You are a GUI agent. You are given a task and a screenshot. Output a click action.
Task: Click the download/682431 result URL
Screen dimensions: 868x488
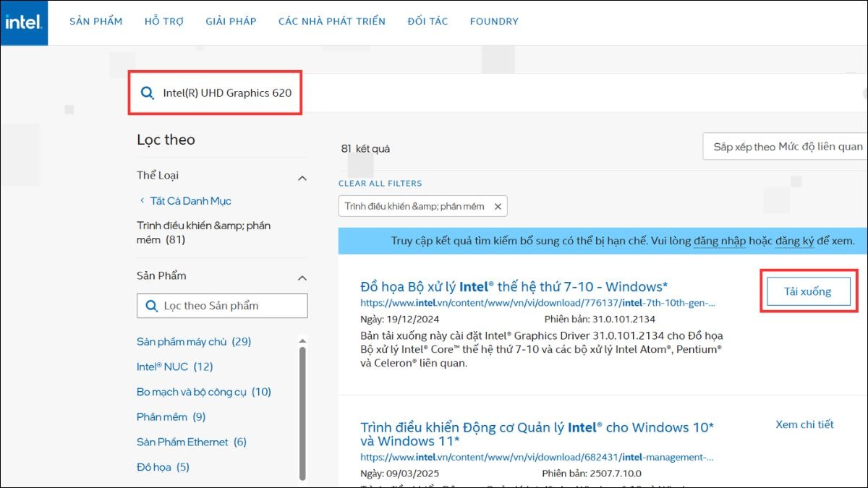537,457
